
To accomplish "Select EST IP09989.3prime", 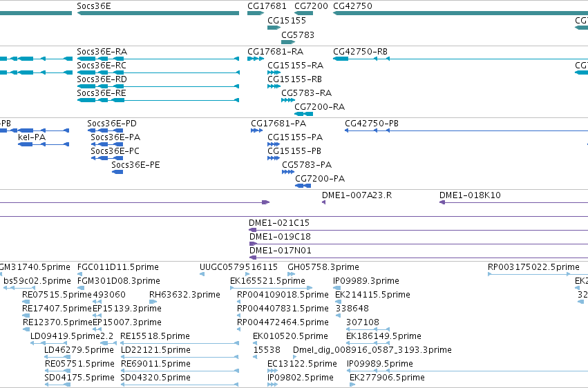I will click(x=336, y=288).
